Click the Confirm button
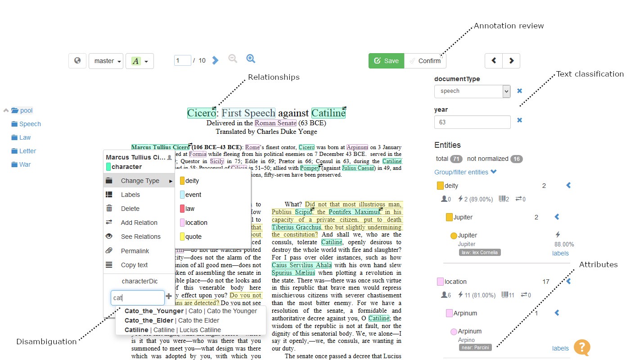Viewport: 644px width, 360px height. pyautogui.click(x=425, y=61)
